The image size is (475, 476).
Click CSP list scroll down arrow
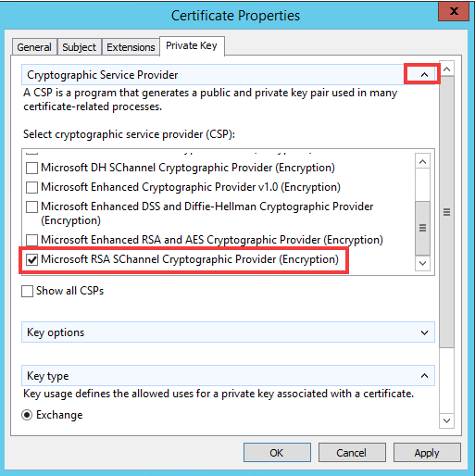[x=422, y=263]
